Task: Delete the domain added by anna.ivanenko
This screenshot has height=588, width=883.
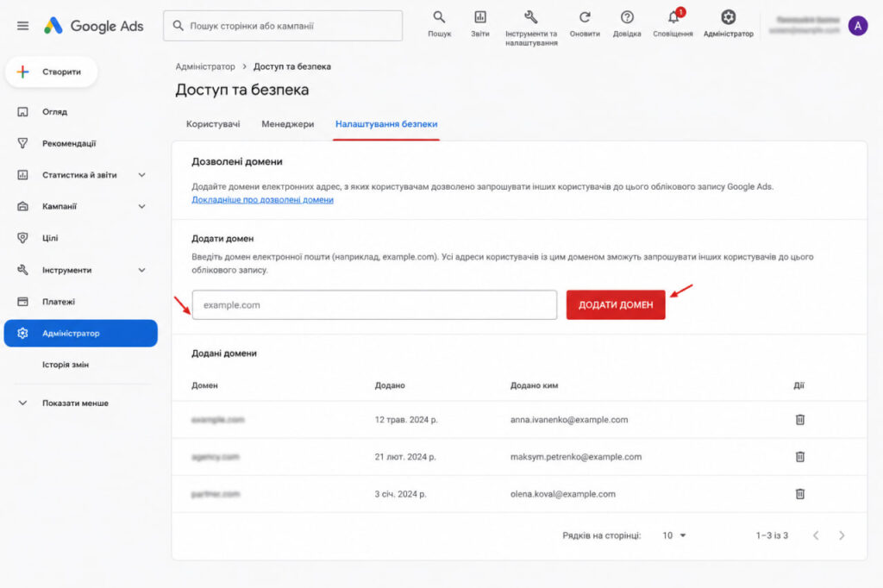Action: click(x=799, y=420)
